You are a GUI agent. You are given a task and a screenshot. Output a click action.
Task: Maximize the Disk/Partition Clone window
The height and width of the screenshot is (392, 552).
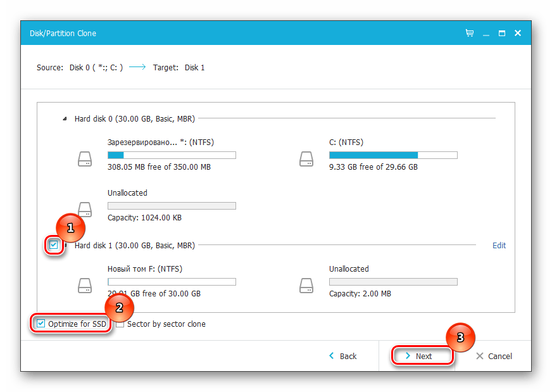(x=502, y=33)
